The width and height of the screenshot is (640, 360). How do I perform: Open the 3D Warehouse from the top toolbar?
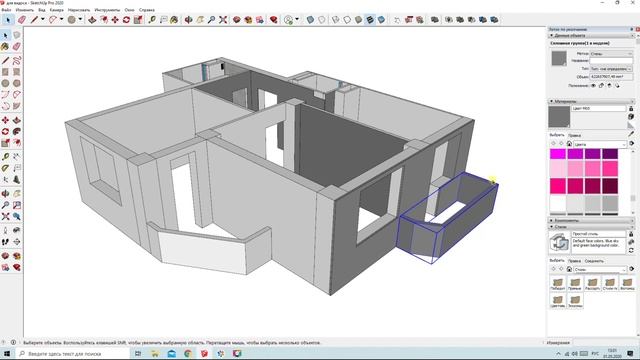tap(237, 20)
